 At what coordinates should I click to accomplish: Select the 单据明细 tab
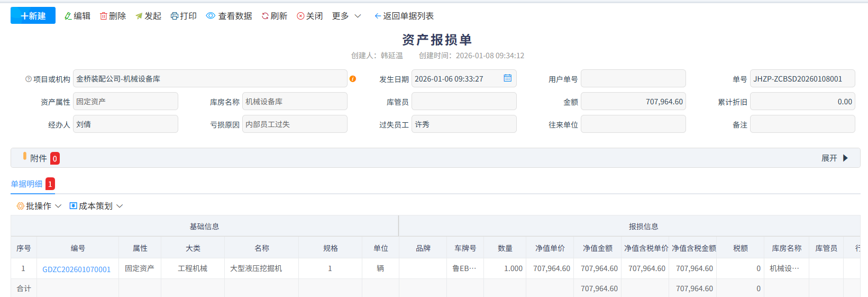[27, 184]
